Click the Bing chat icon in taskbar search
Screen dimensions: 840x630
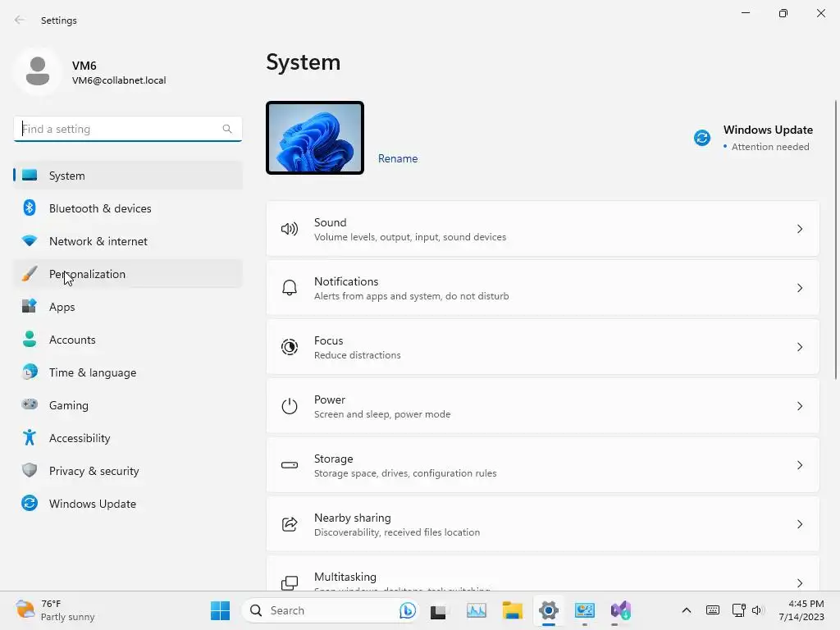(407, 610)
